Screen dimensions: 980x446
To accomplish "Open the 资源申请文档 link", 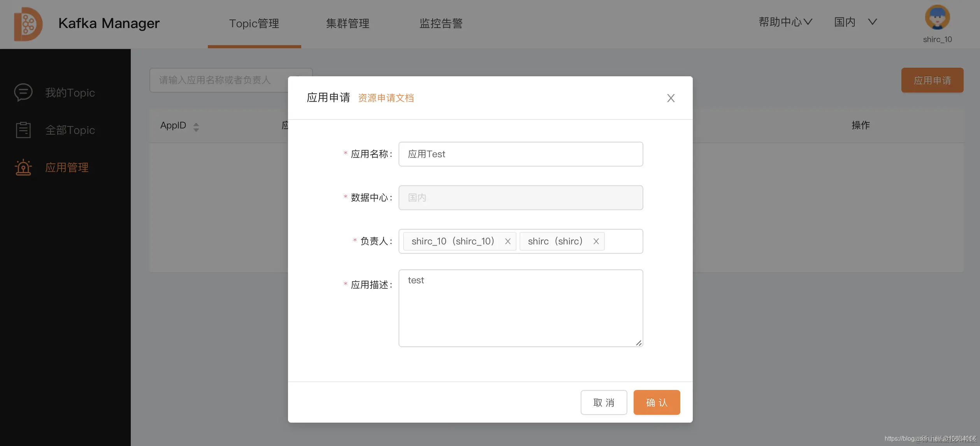I will pyautogui.click(x=386, y=98).
